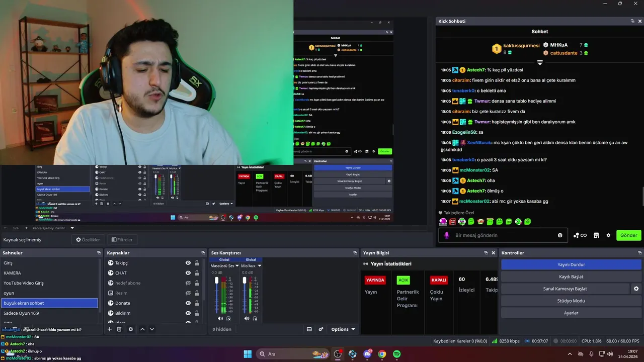
Task: Show the hedef abone source
Action: [188, 283]
